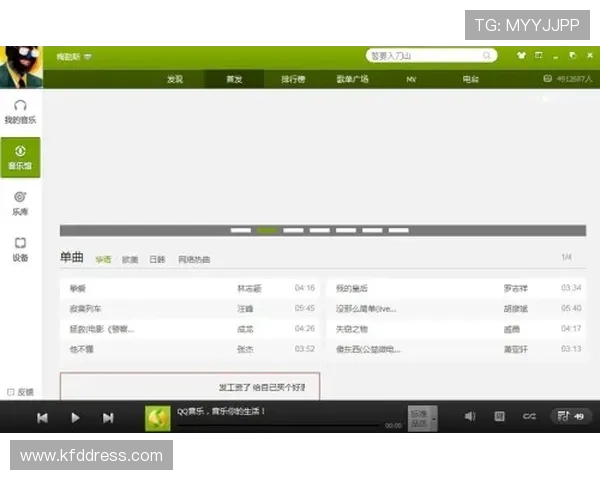Select the song row by 成龙

[190, 329]
